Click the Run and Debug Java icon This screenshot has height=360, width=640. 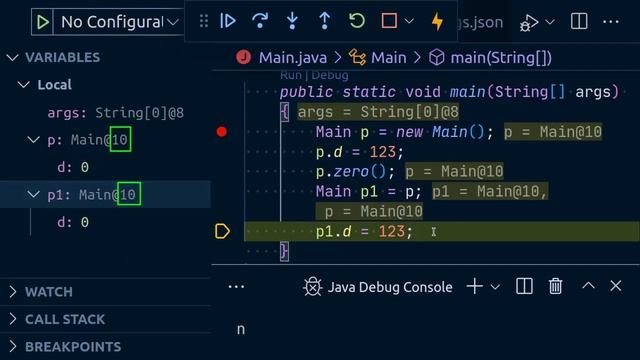(x=529, y=23)
